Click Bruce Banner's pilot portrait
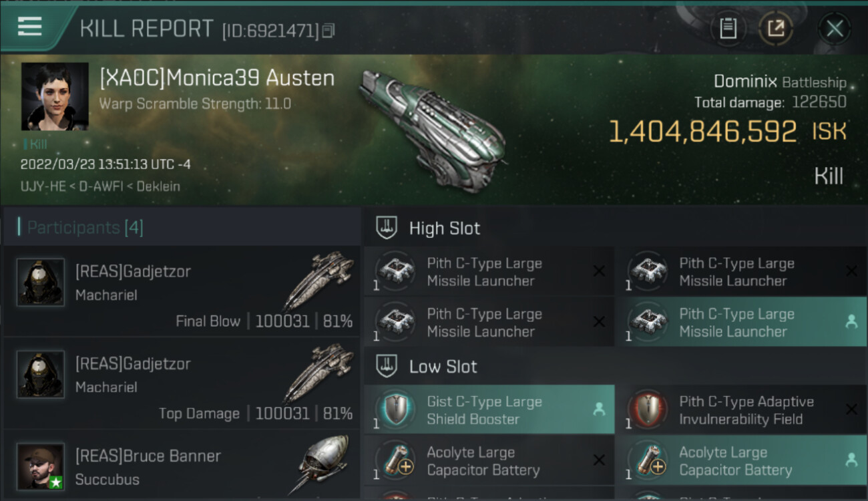The width and height of the screenshot is (868, 501). (x=41, y=466)
